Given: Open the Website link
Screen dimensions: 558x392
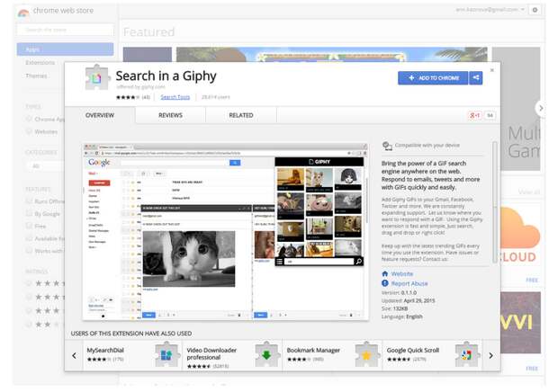Looking at the screenshot, I should point(402,273).
